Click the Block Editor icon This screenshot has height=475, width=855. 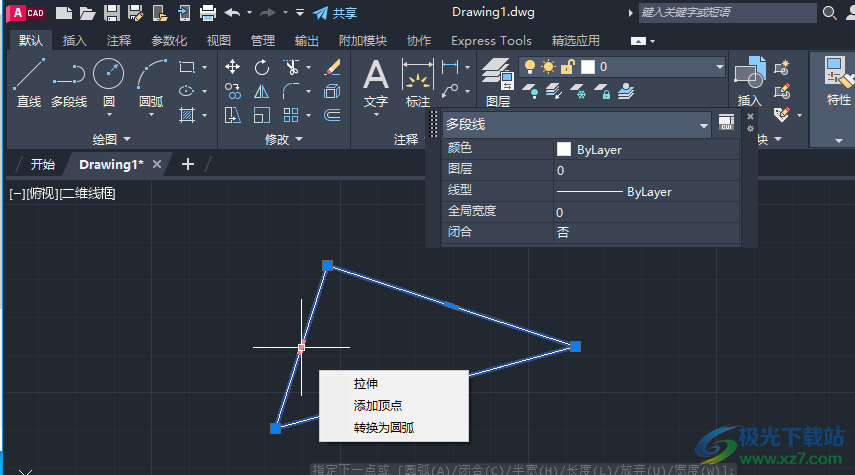click(x=781, y=91)
